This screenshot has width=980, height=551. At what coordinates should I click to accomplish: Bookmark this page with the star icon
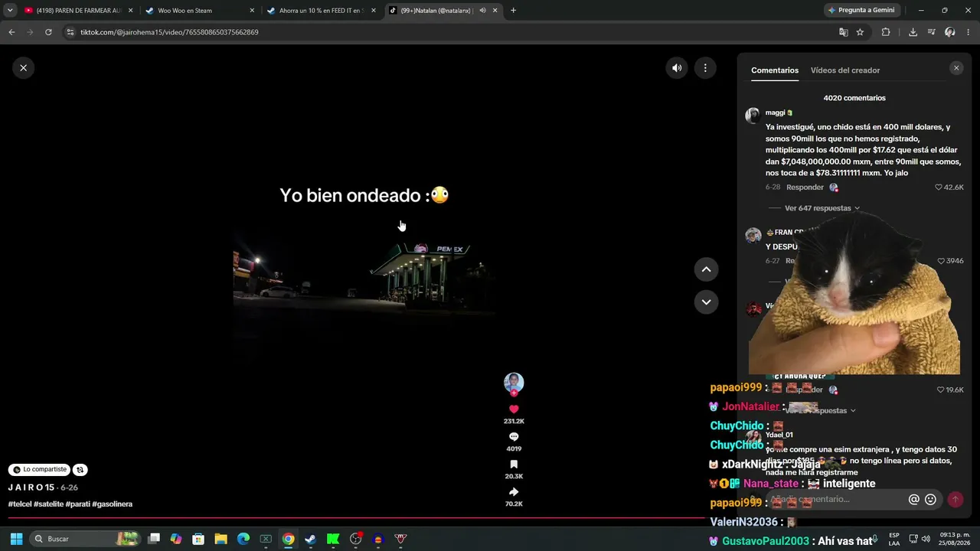point(860,32)
